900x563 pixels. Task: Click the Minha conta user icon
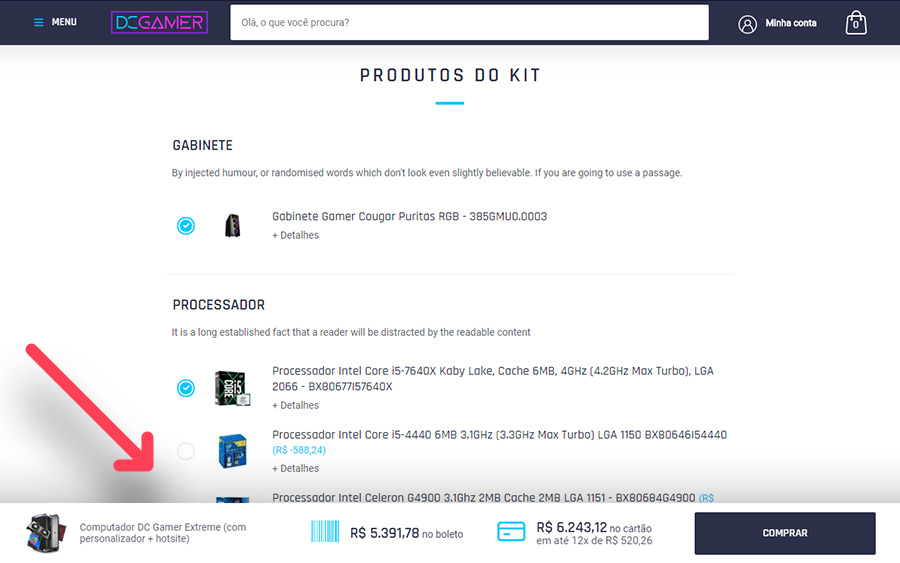(x=747, y=24)
